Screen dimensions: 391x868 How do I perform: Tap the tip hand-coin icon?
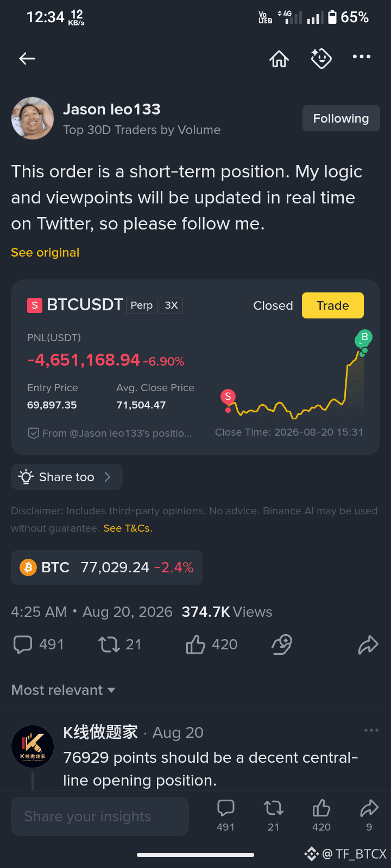click(x=282, y=644)
